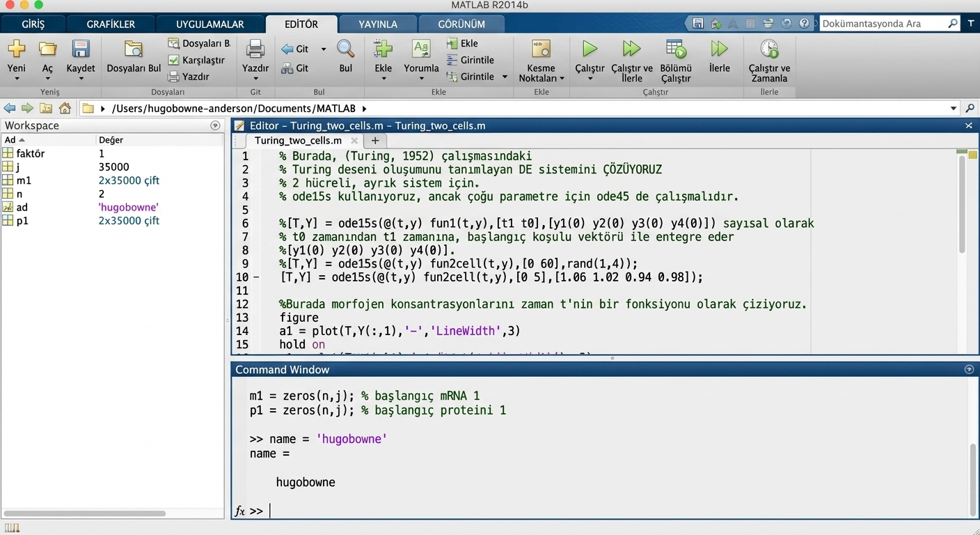This screenshot has width=980, height=535.
Task: Expand Workspace panel actions menu
Action: click(x=215, y=126)
